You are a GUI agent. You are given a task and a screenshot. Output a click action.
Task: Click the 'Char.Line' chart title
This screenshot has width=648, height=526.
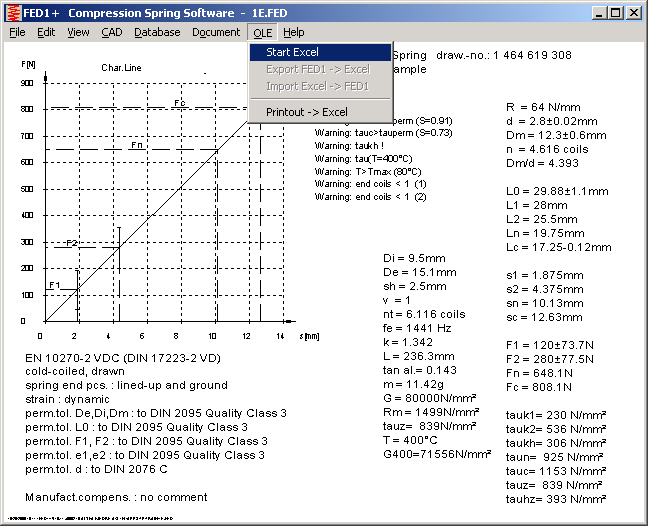[x=121, y=68]
